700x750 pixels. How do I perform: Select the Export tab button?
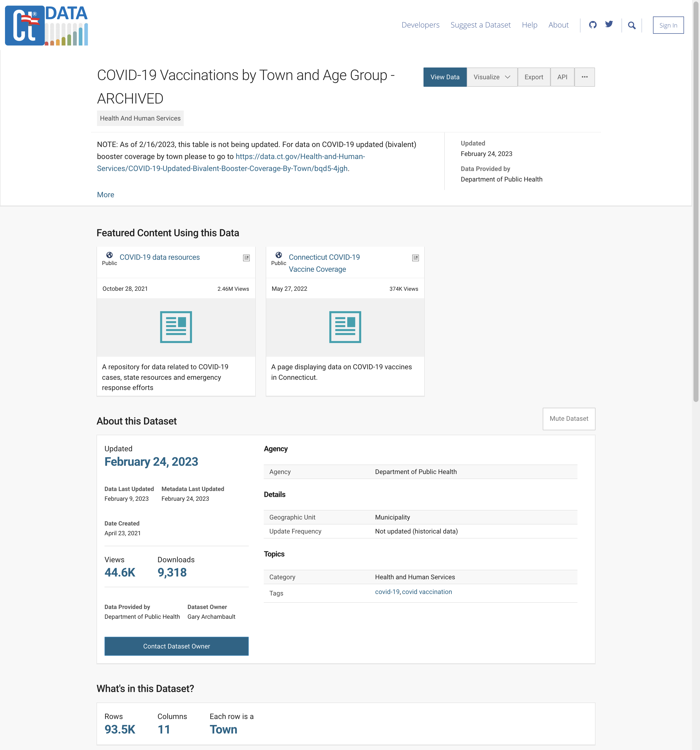pos(533,77)
